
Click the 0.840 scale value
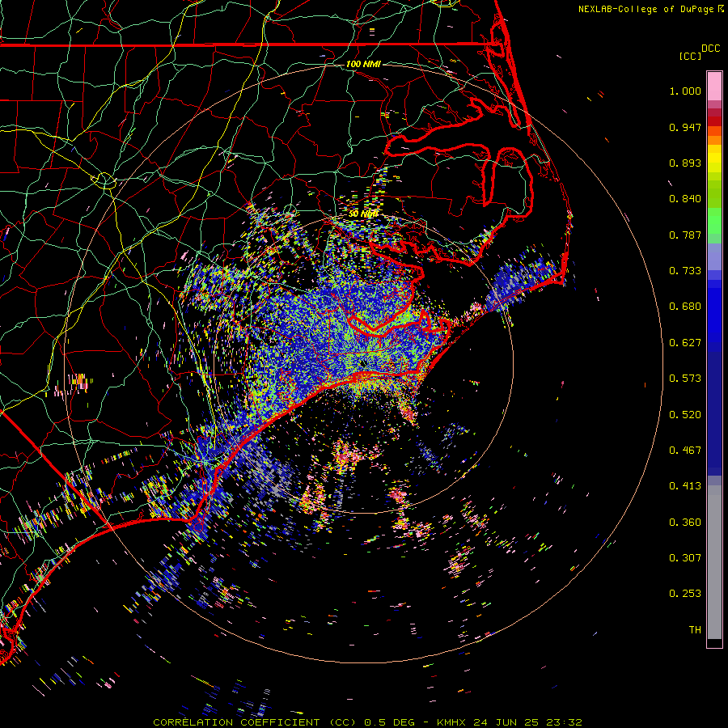[x=685, y=199]
